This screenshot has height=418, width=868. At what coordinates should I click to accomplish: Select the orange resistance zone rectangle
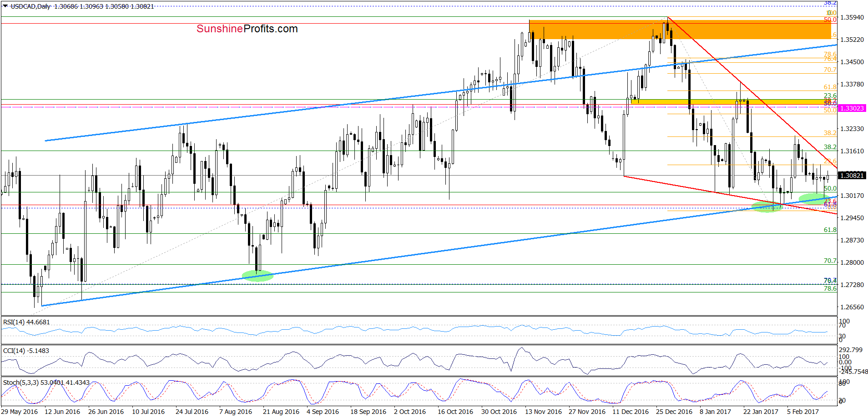[x=680, y=30]
